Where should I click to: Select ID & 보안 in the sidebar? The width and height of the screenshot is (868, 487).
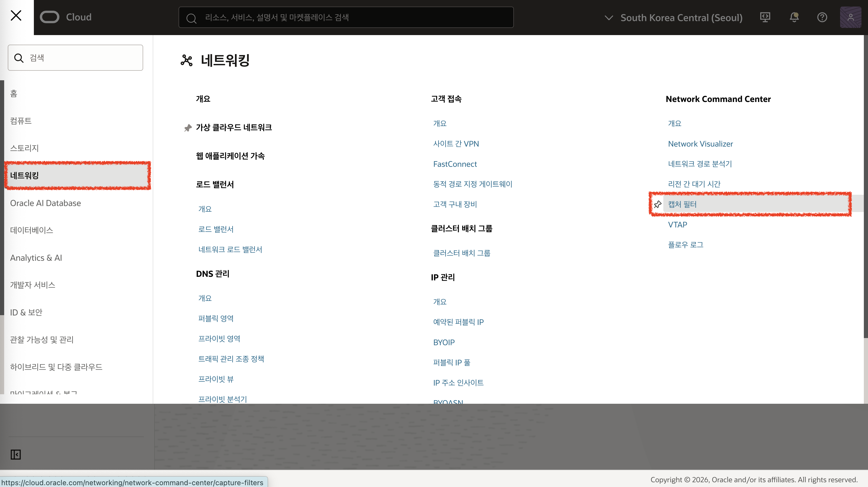[26, 312]
